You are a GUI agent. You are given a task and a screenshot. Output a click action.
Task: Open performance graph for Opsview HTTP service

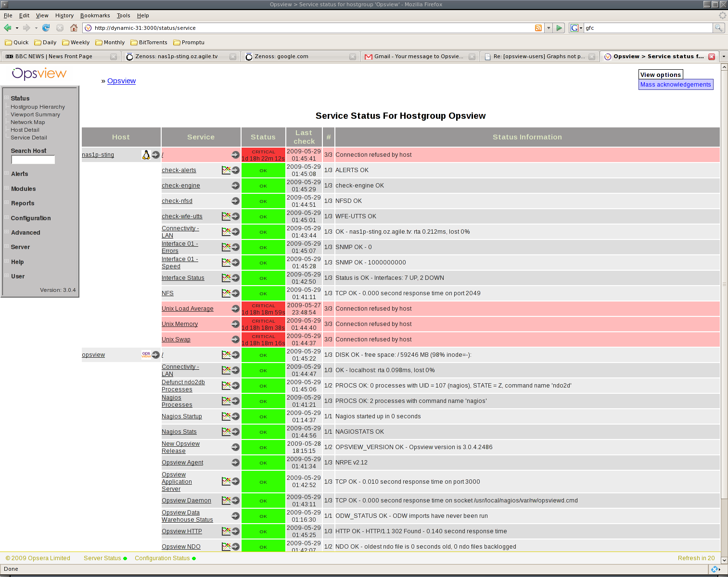pos(226,531)
